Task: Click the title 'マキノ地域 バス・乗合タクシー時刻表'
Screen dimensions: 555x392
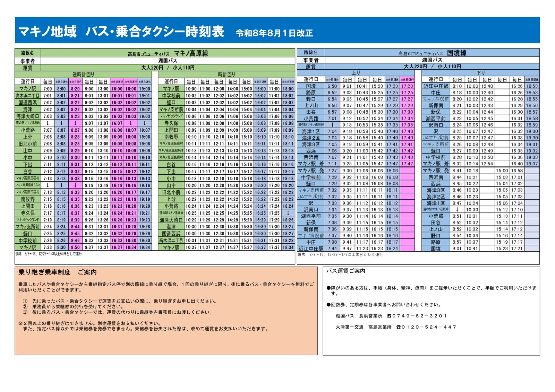Action: pos(121,32)
